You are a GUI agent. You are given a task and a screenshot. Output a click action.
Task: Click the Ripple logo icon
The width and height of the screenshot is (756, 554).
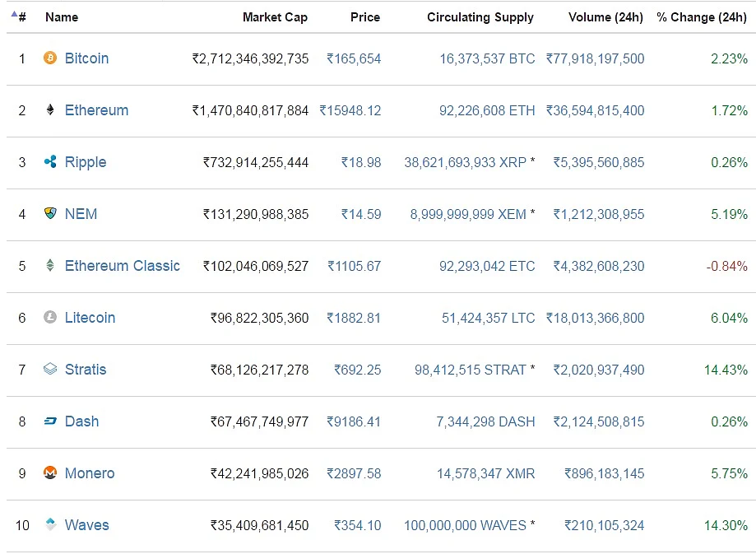click(x=50, y=161)
